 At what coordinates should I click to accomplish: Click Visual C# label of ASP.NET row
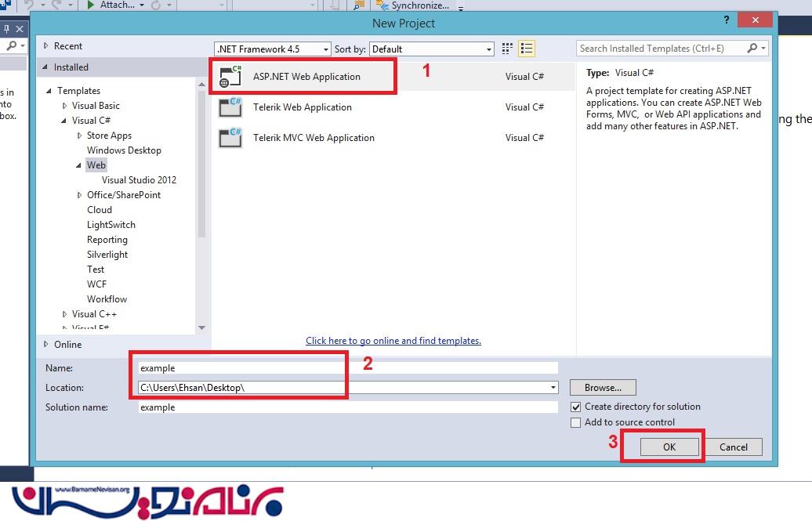[x=524, y=77]
